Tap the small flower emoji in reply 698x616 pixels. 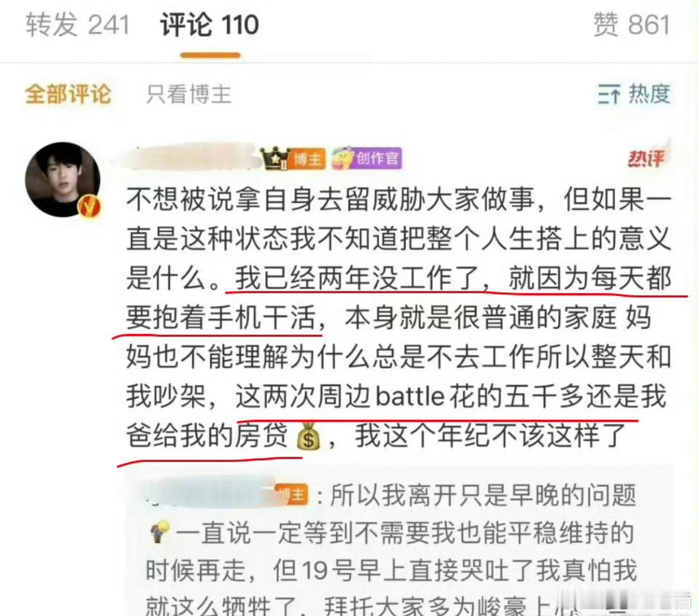pyautogui.click(x=160, y=531)
